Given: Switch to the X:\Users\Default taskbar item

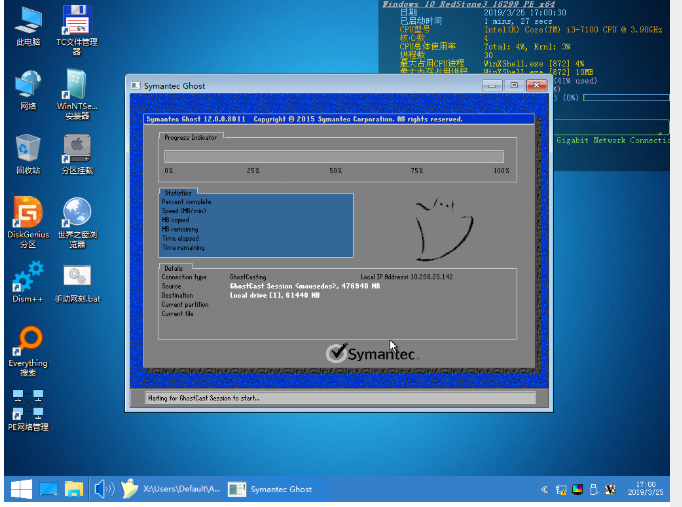Looking at the screenshot, I should point(170,489).
